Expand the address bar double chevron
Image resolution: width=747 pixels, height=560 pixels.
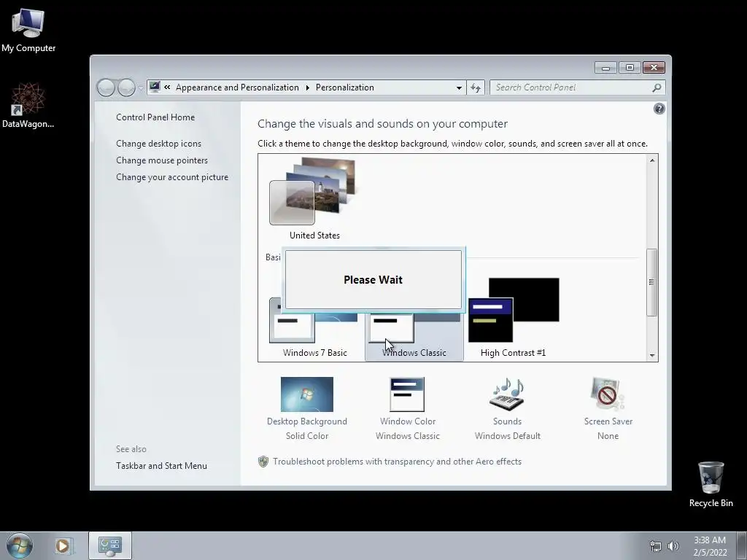click(167, 87)
